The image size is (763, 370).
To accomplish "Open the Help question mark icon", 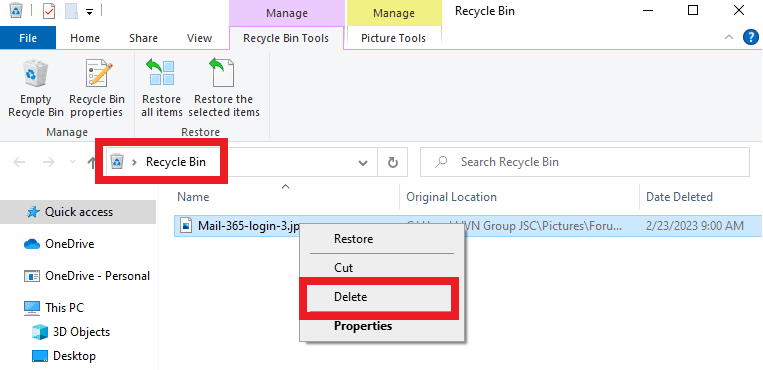I will [x=750, y=37].
